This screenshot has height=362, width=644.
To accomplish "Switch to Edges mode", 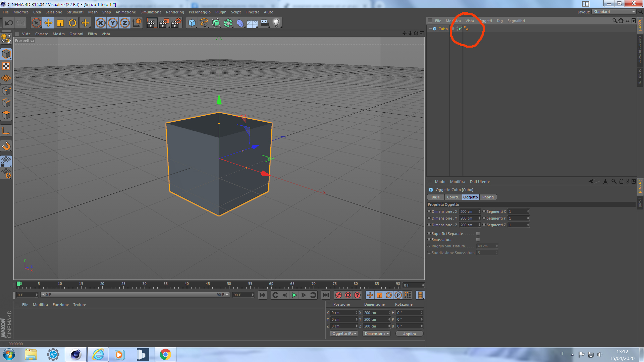I will click(6, 103).
